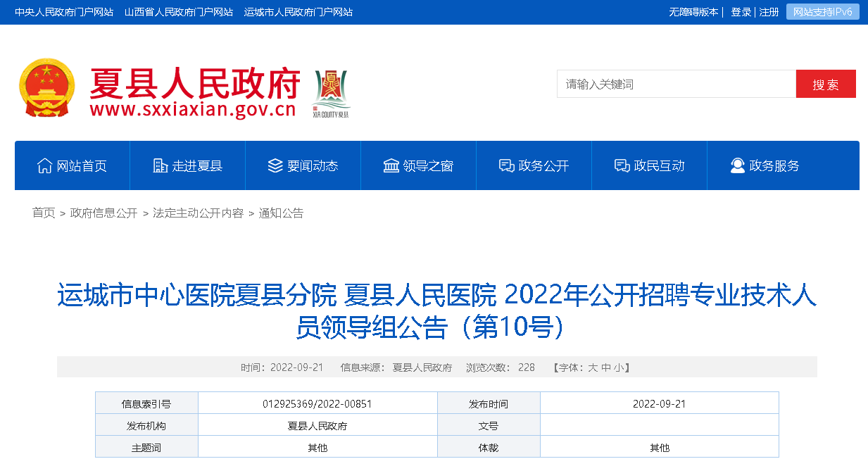The image size is (868, 459).
Task: Open the 政民互动 menu item
Action: coord(650,165)
